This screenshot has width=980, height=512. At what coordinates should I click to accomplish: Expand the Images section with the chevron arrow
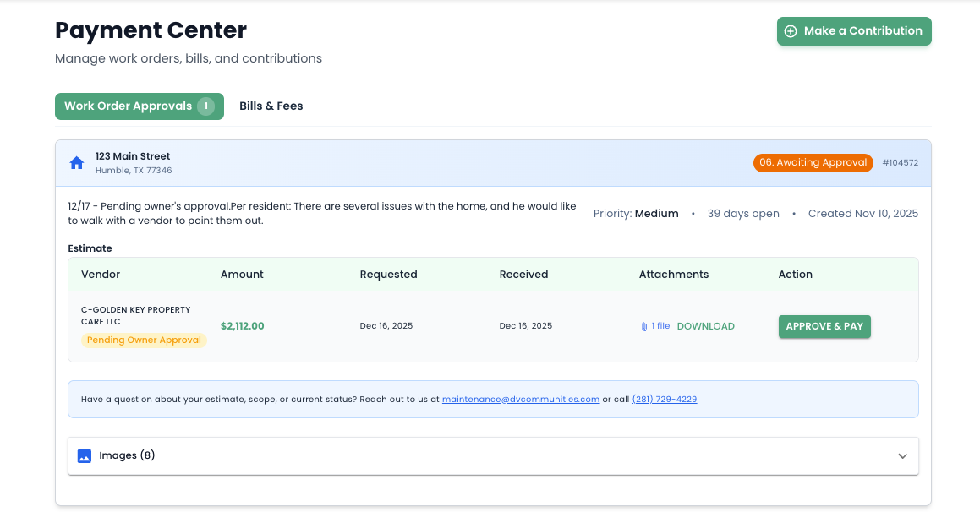coord(902,456)
